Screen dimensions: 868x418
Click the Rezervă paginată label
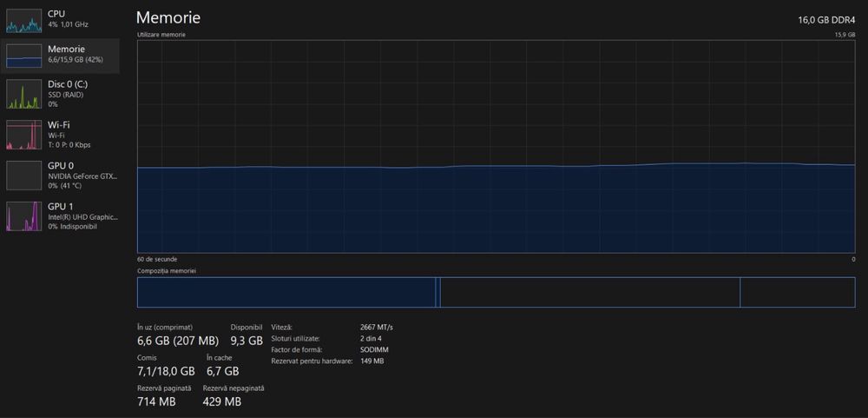coord(164,388)
